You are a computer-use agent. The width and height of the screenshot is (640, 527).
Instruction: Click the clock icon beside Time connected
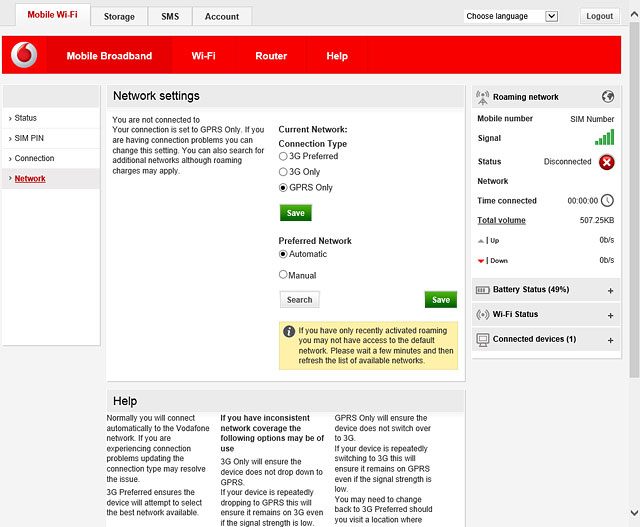(607, 200)
